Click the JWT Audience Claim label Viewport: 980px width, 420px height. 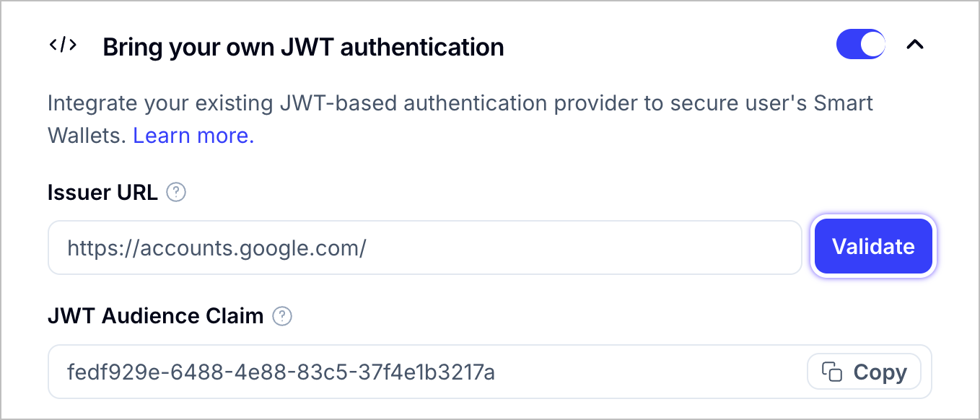point(155,316)
